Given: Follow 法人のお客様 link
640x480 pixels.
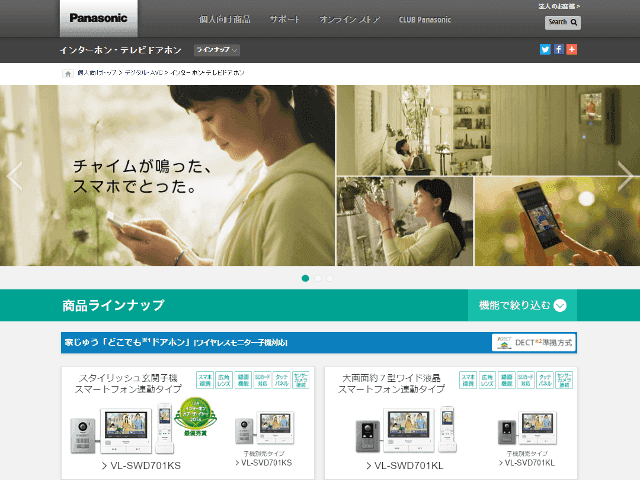Looking at the screenshot, I should pos(559,6).
